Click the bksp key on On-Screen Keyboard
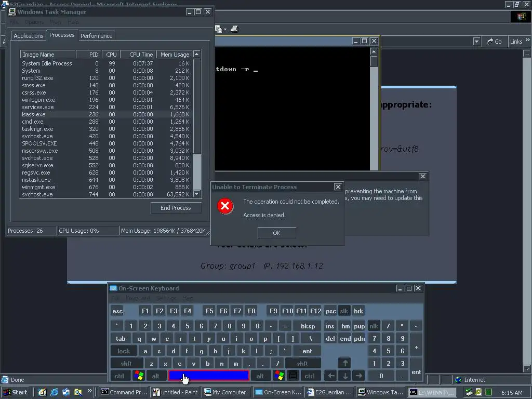532x399 pixels. point(308,326)
